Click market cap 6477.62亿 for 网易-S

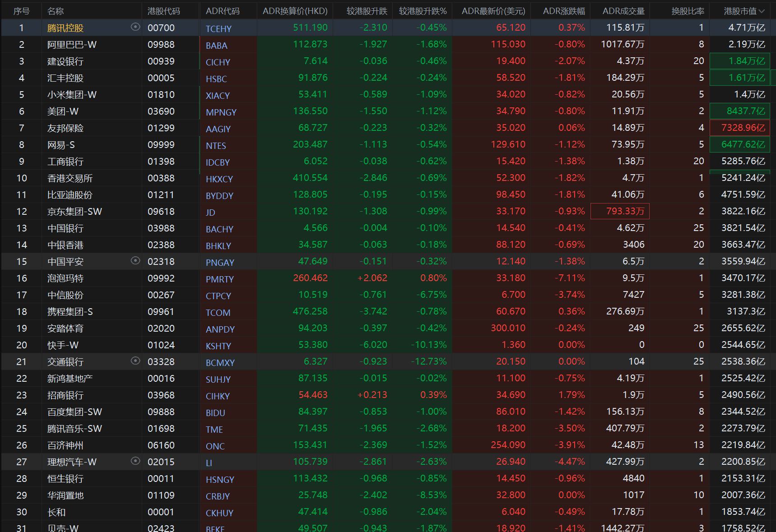tap(740, 144)
